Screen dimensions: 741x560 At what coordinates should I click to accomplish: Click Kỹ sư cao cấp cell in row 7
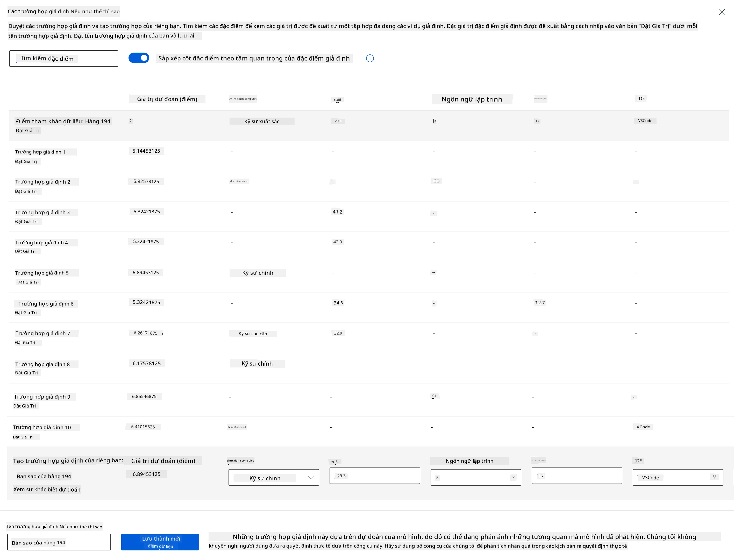coord(253,334)
